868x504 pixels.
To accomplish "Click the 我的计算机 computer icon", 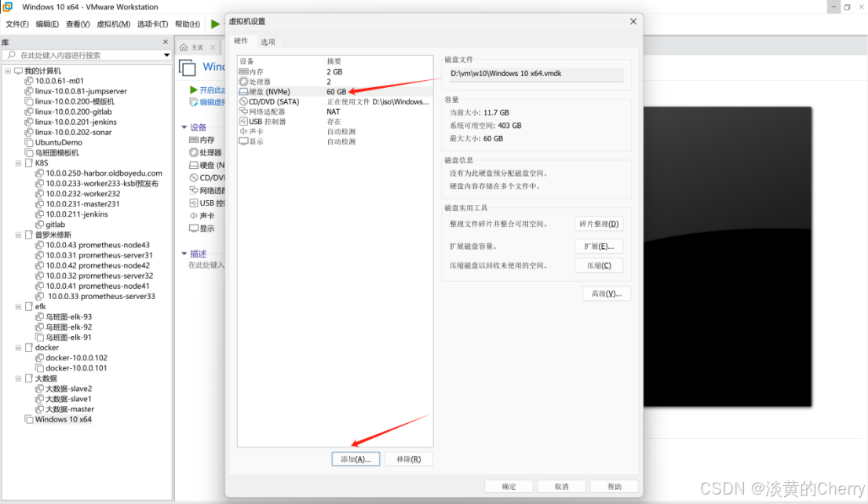I will (18, 71).
